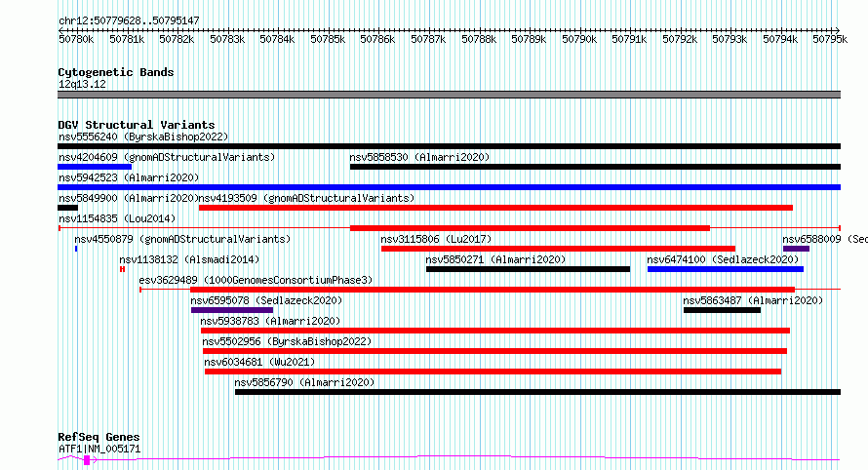Click the nsv6034681 (Wu2021) red bar

click(493, 372)
